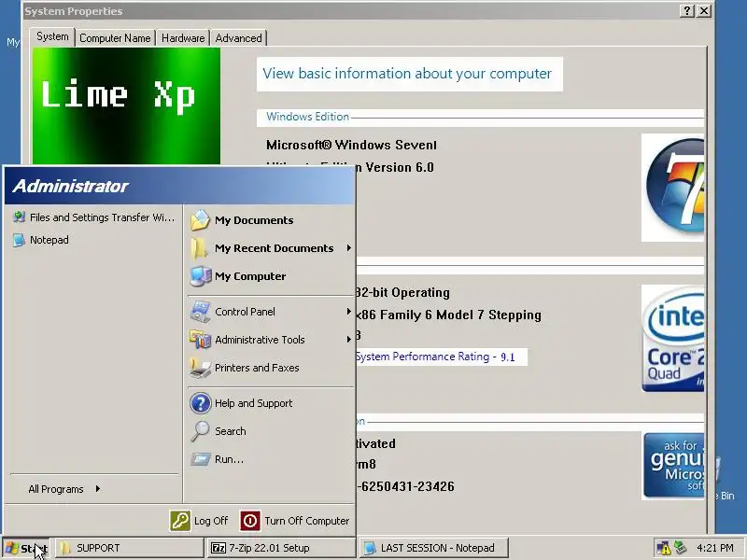This screenshot has height=560, width=747.
Task: Click the Control Panel icon
Action: [201, 312]
